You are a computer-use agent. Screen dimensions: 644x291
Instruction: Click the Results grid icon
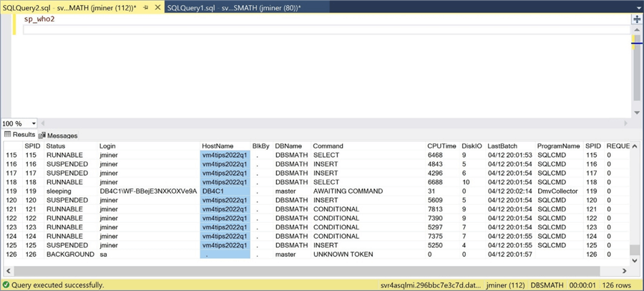[8, 135]
